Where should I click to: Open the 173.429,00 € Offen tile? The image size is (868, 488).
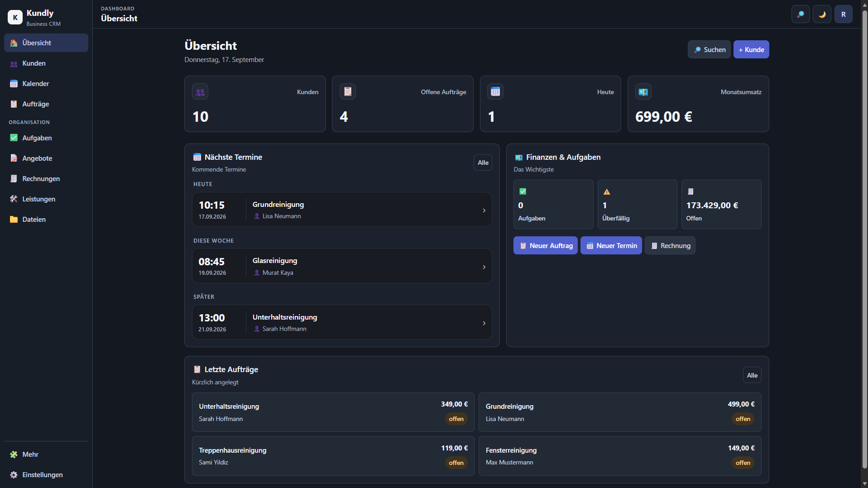pyautogui.click(x=721, y=205)
